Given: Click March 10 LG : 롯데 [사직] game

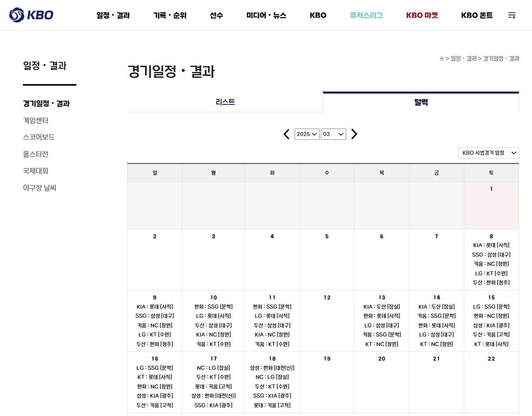Looking at the screenshot, I should [x=214, y=316].
